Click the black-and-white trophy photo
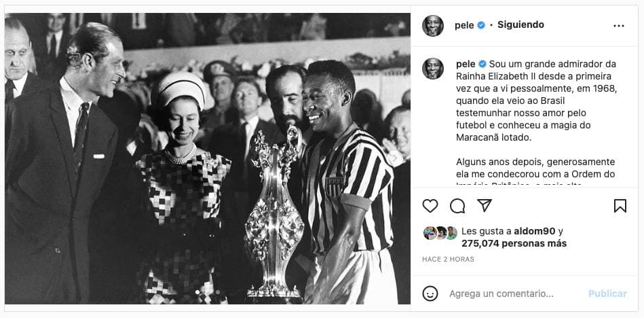The height and width of the screenshot is (318, 644). pyautogui.click(x=208, y=158)
